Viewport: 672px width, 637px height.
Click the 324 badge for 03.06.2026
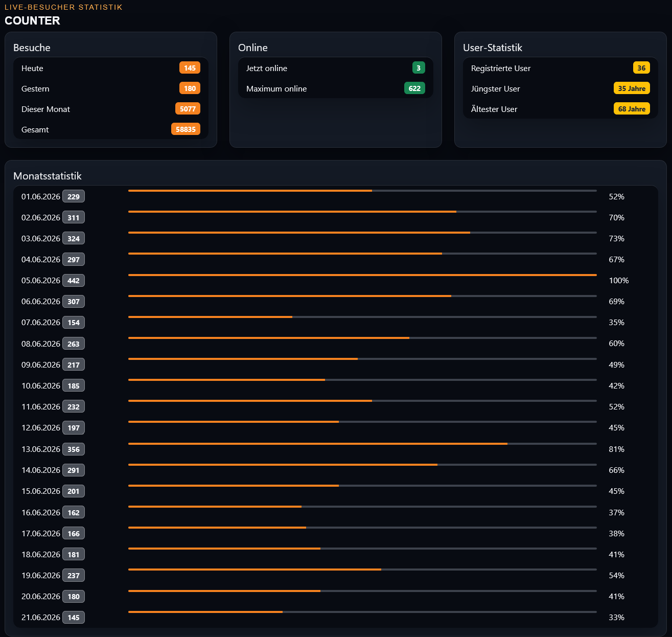pos(74,239)
